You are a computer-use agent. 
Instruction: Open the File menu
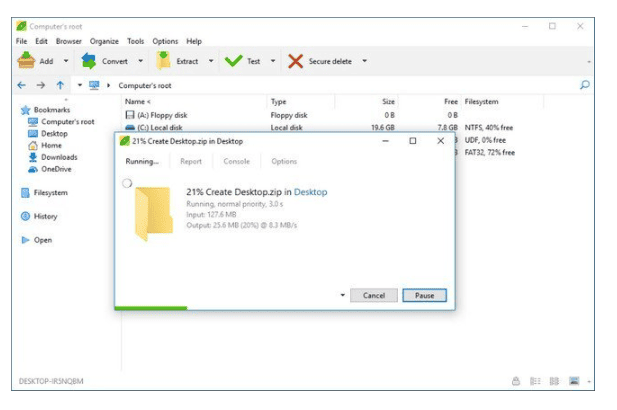[22, 41]
